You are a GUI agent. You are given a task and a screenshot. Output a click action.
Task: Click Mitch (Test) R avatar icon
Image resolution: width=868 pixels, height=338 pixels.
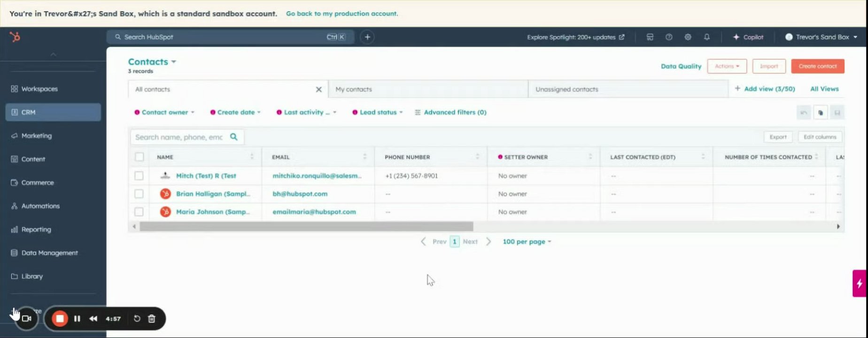pos(165,176)
